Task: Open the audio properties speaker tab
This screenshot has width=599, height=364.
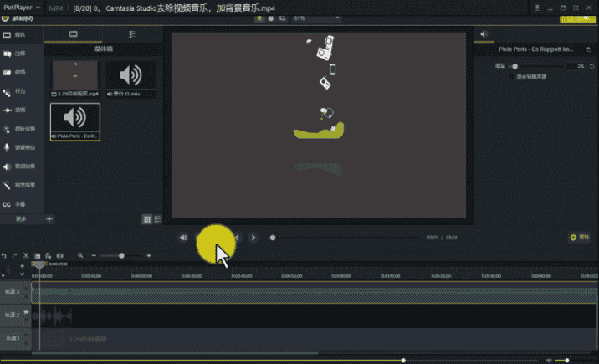Action: click(x=484, y=34)
